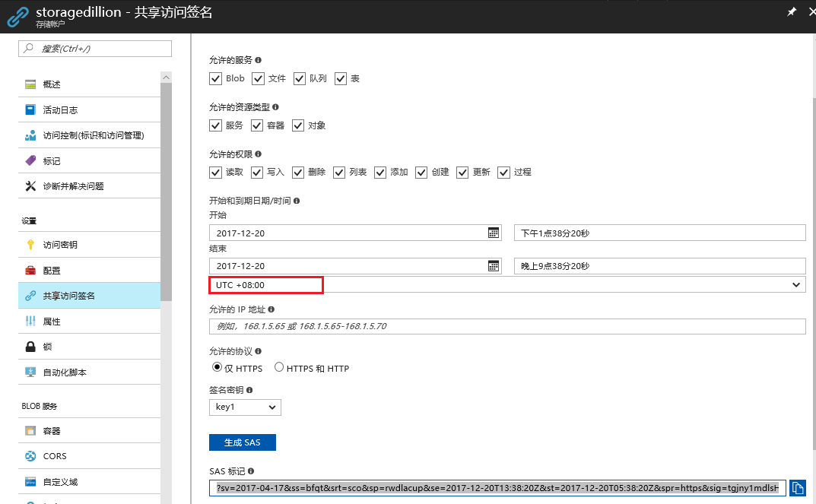Viewport: 816px width, 504px height.
Task: Click the sidebar vertical scrollbar
Action: (166, 190)
